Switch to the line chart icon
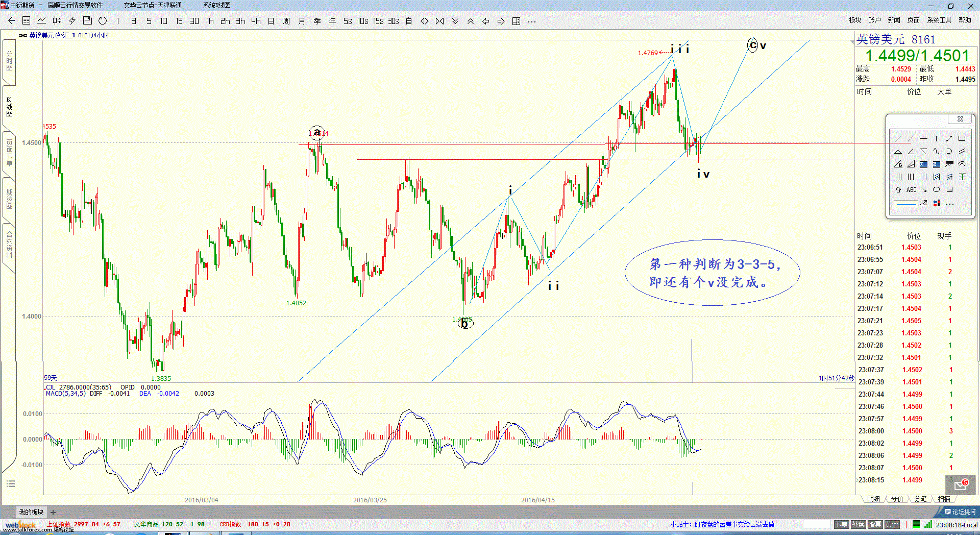980x535 pixels. point(41,21)
